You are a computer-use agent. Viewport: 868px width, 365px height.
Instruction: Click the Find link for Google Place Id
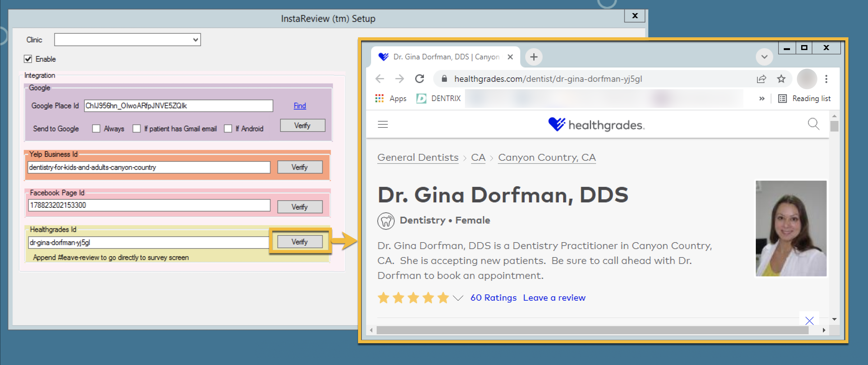300,106
